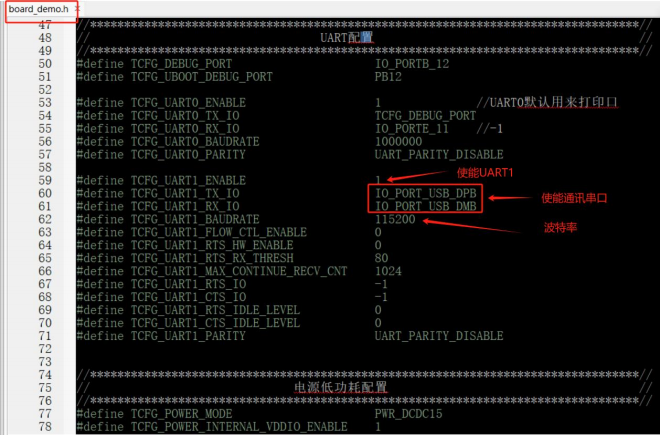Click the TCFG_UART1_PARITY macro name
660x435 pixels.
pyautogui.click(x=188, y=336)
